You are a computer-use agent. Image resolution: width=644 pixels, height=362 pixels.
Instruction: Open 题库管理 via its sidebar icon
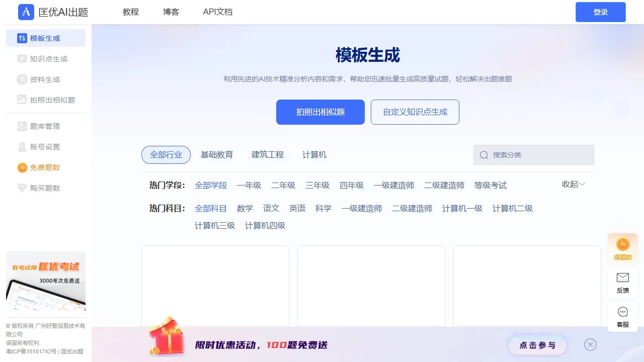(22, 126)
